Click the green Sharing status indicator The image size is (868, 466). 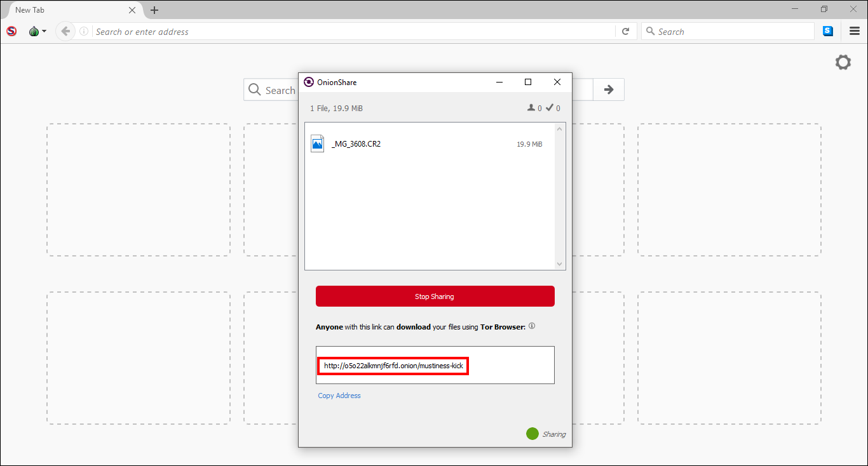pyautogui.click(x=532, y=434)
